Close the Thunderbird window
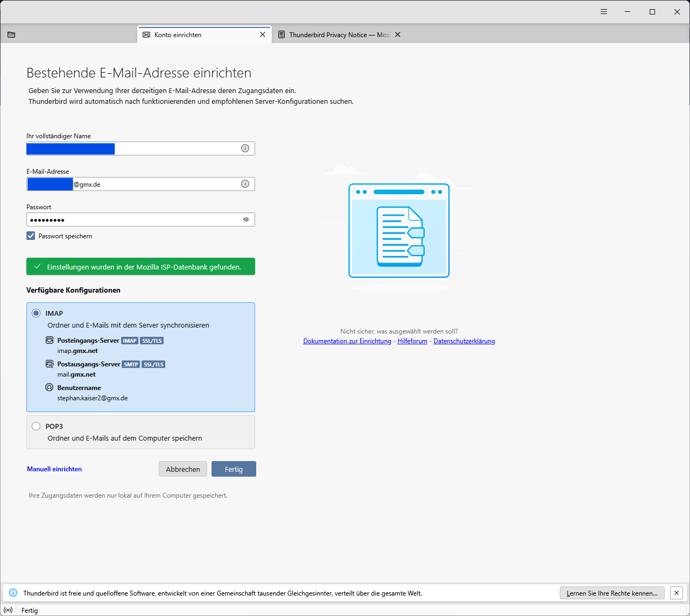 (677, 12)
